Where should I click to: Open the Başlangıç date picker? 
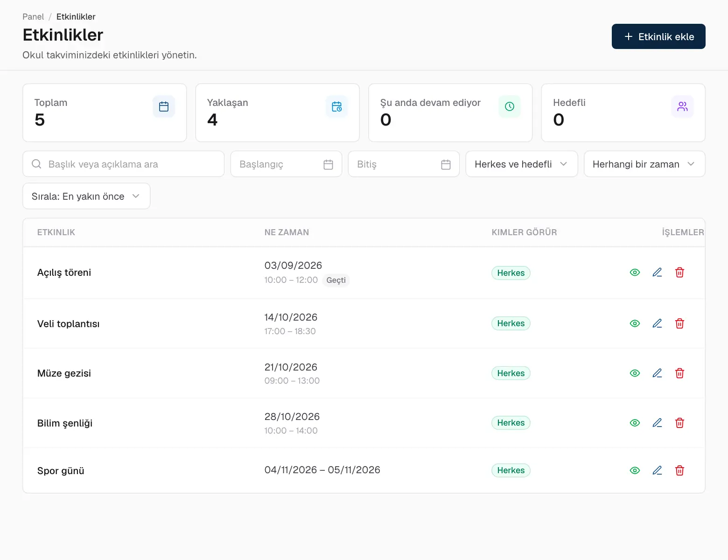coord(287,164)
